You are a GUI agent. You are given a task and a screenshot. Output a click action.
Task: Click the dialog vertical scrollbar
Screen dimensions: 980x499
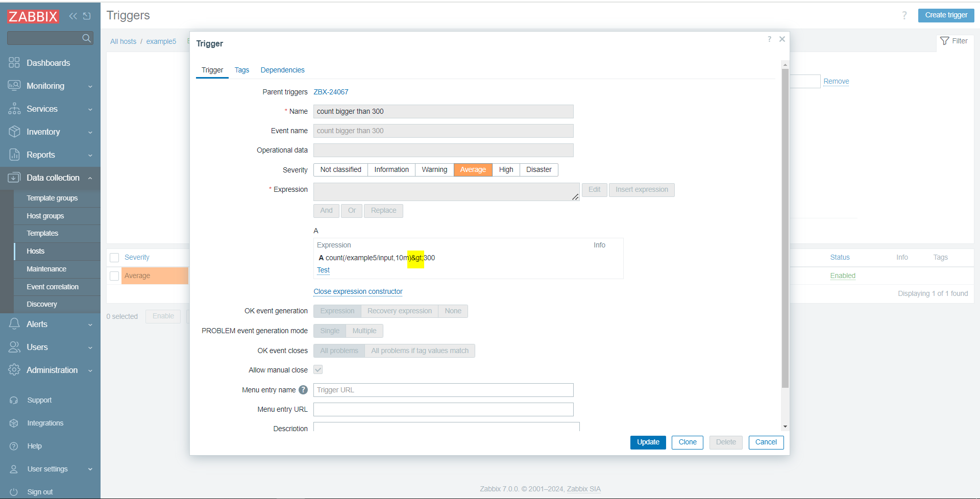point(785,230)
